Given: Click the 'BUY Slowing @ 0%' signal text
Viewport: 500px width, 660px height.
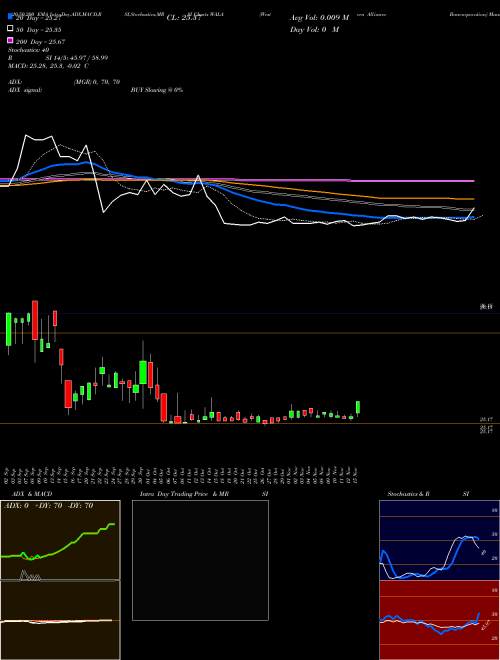Looking at the screenshot, I should [157, 90].
